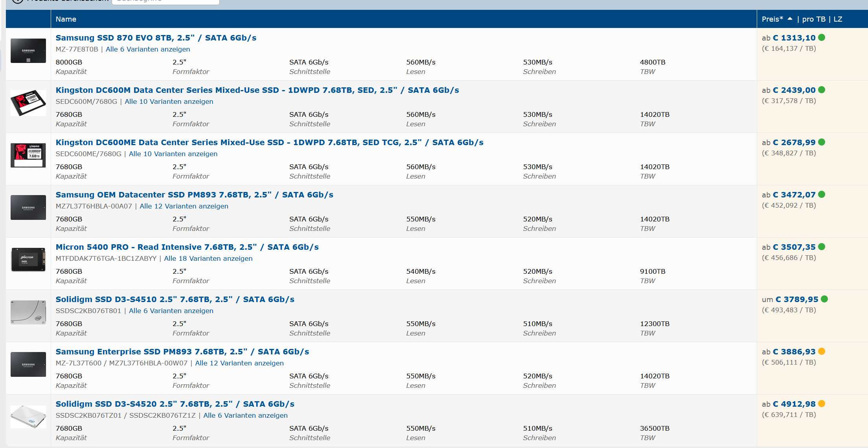Click green availability dot for Samsung 870 EVO

[822, 38]
